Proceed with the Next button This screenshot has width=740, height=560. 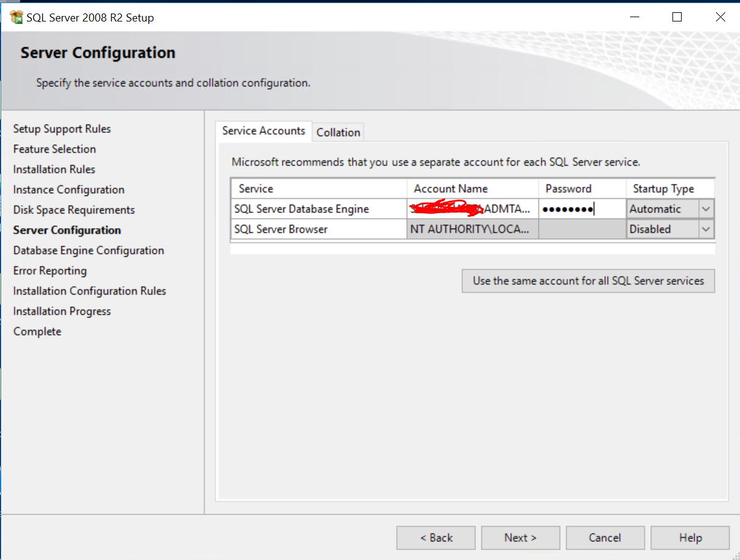coord(521,538)
